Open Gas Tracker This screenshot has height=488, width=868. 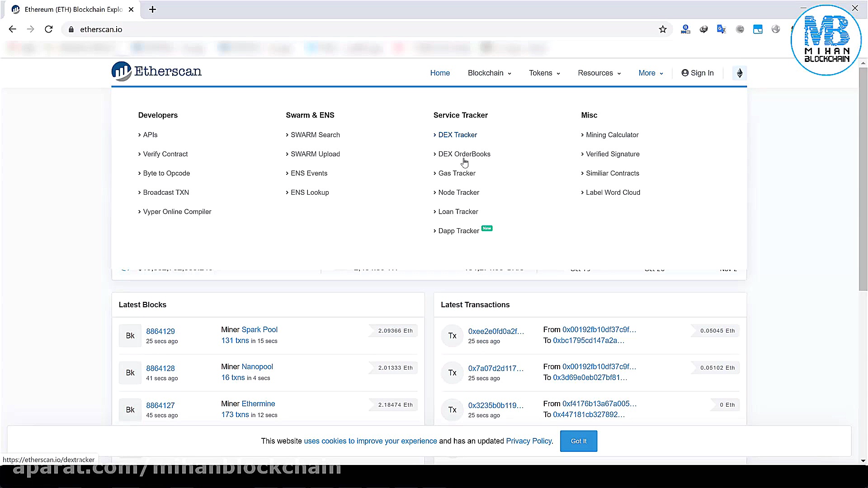click(457, 173)
